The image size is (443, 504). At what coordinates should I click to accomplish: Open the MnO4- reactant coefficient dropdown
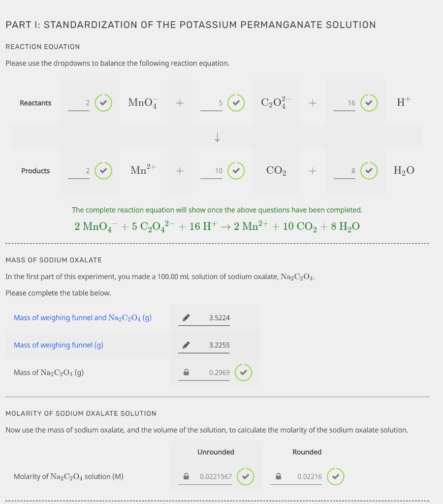[x=78, y=103]
